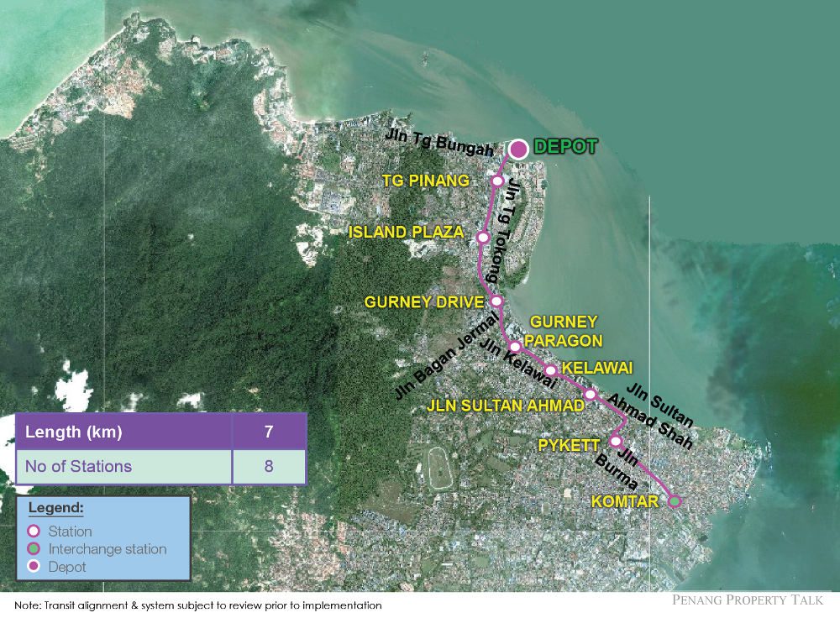840x618 pixels.
Task: Click the Length (km) table cell
Action: pyautogui.click(x=123, y=432)
